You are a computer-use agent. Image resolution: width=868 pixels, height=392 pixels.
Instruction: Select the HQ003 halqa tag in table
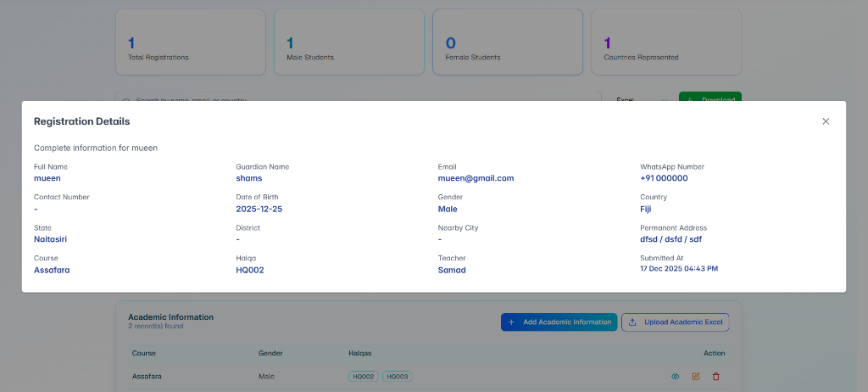tap(397, 376)
